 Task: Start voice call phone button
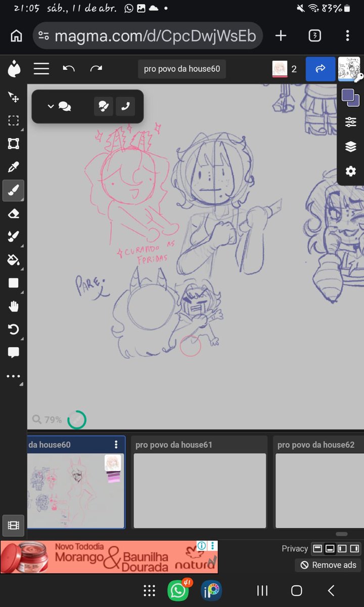point(125,106)
